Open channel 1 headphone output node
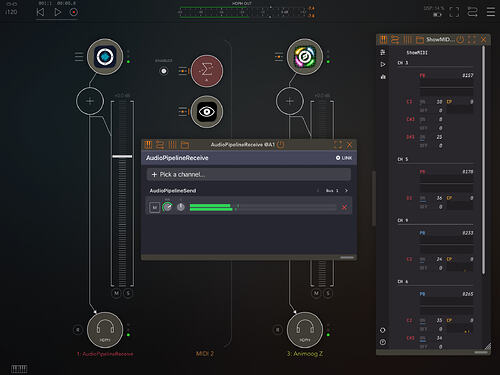Image resolution: width=500 pixels, height=375 pixels. (105, 330)
